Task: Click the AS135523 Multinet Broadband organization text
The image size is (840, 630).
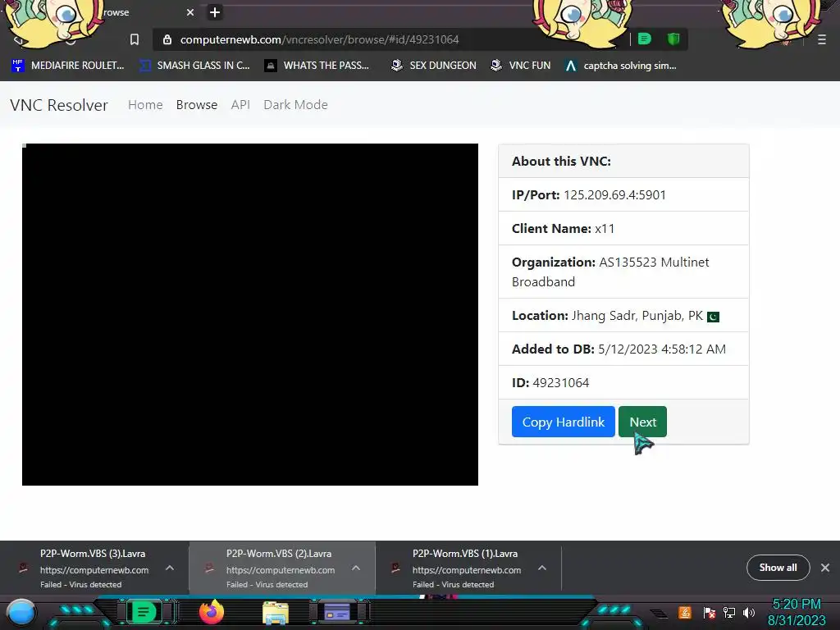Action: pyautogui.click(x=610, y=272)
